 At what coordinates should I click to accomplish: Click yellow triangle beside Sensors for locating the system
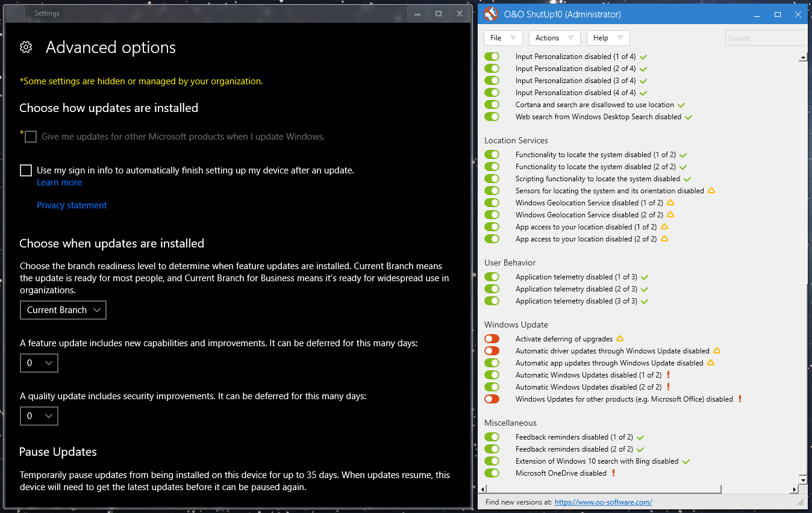pos(711,191)
